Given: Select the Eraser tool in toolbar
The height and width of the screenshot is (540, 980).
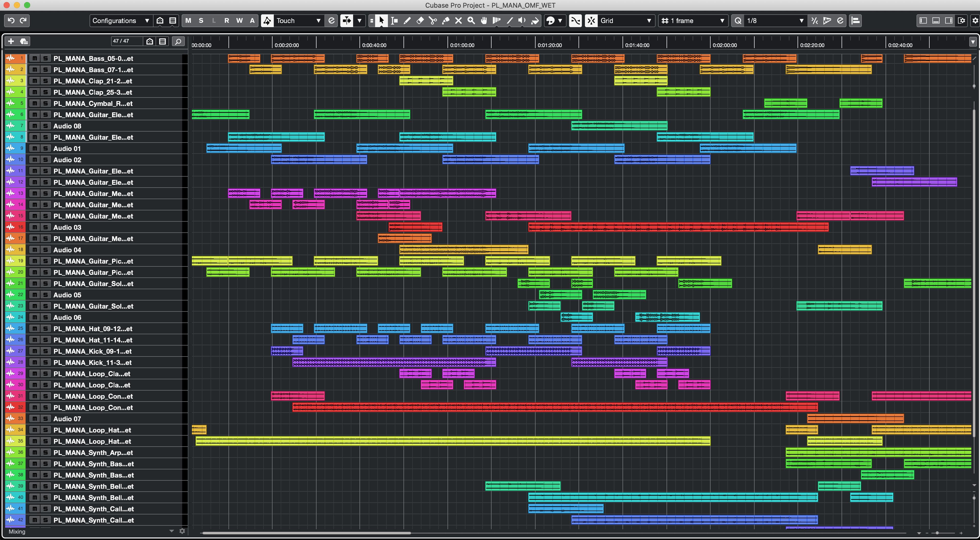Looking at the screenshot, I should pos(420,20).
